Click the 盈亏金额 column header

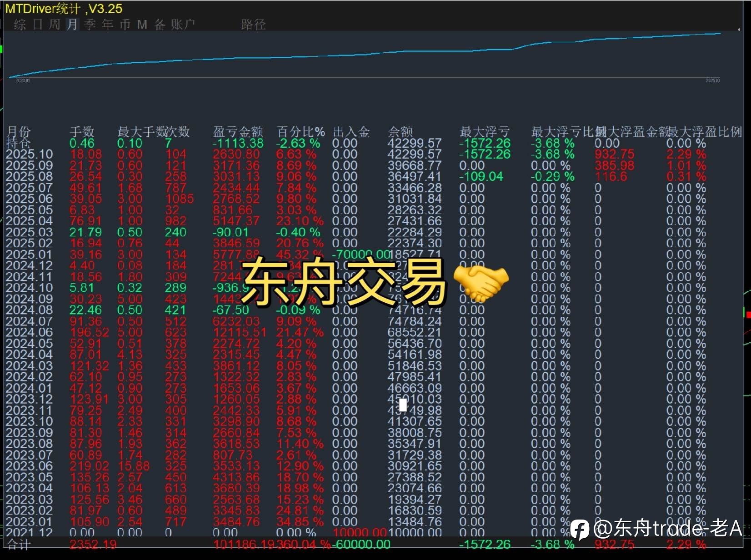(x=238, y=132)
